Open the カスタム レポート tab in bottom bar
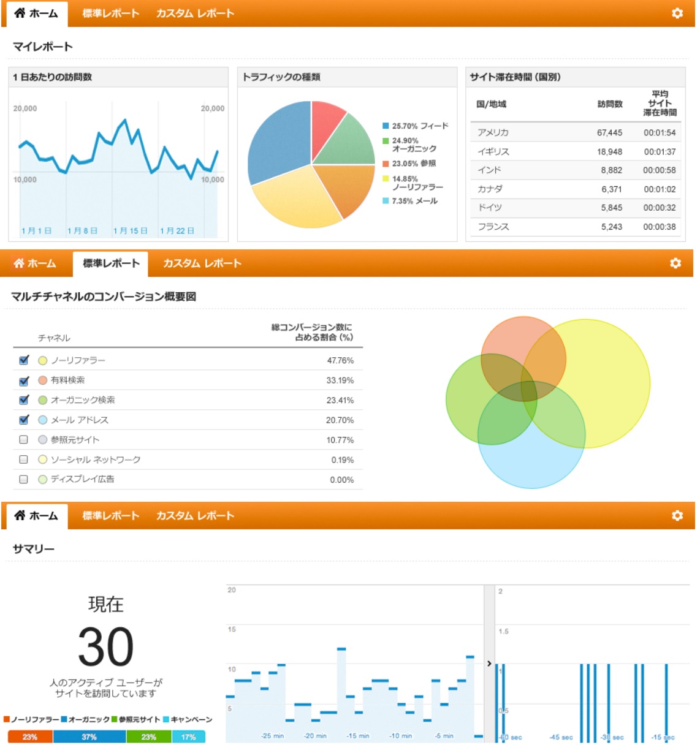Screen dimensions: 700x745 195,516
